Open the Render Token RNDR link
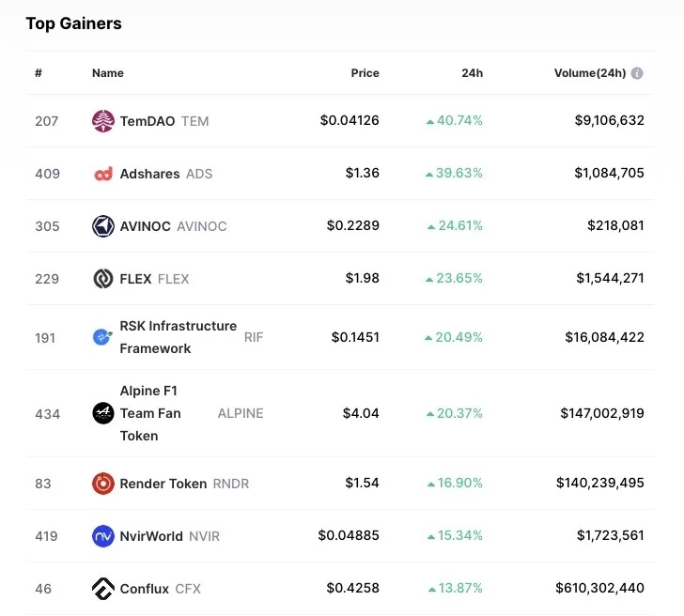This screenshot has width=684, height=616. pos(183,484)
